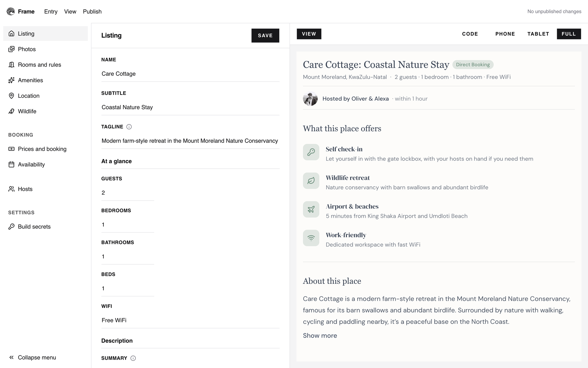The height and width of the screenshot is (368, 588).
Task: Click the Airport & beaches plane icon
Action: tap(311, 209)
